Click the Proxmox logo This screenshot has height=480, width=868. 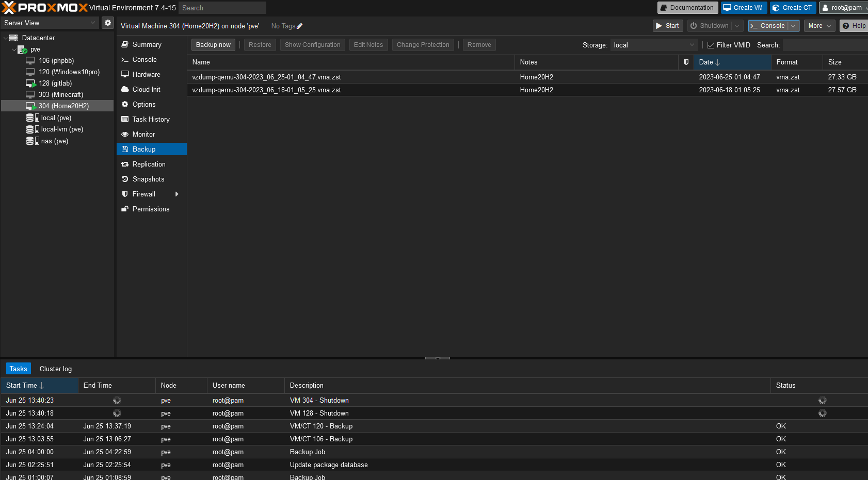(x=45, y=8)
